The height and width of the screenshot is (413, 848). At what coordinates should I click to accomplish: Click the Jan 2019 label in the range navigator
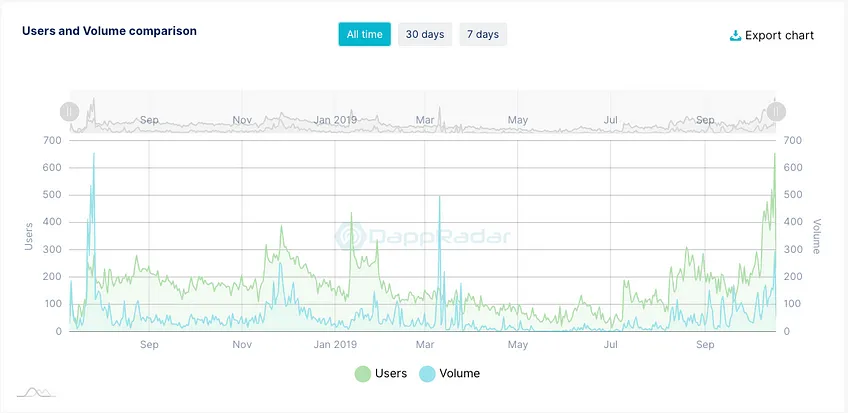coord(335,120)
